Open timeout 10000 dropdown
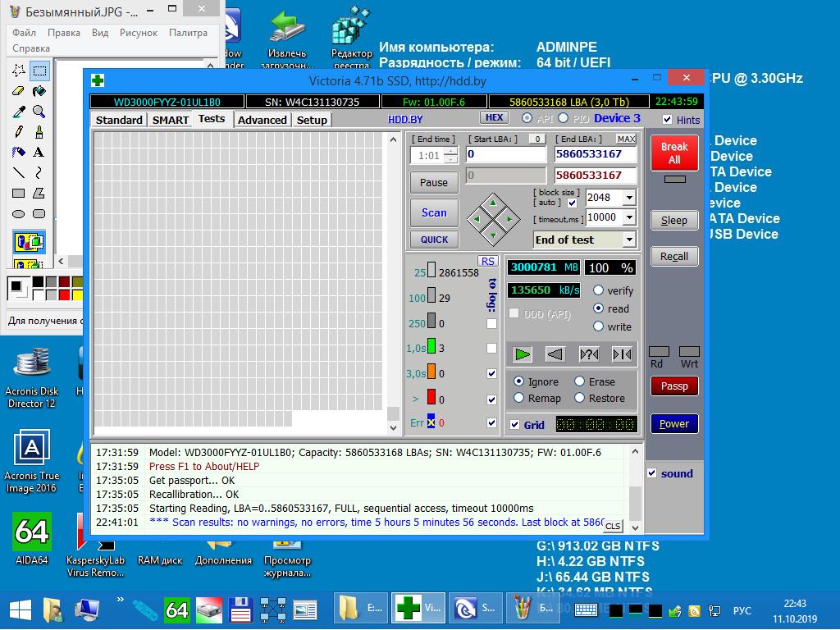Screen dimensions: 840x630 [x=629, y=217]
